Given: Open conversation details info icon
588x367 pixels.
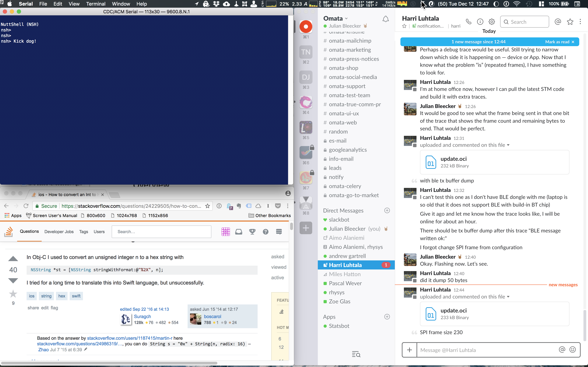Looking at the screenshot, I should click(x=480, y=22).
